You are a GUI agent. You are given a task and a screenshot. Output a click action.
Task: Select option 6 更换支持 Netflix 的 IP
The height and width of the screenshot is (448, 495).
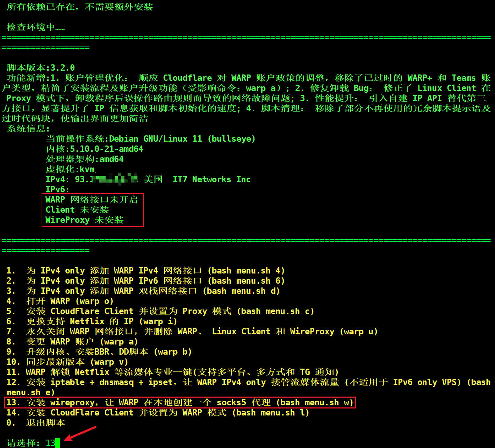pos(91,321)
